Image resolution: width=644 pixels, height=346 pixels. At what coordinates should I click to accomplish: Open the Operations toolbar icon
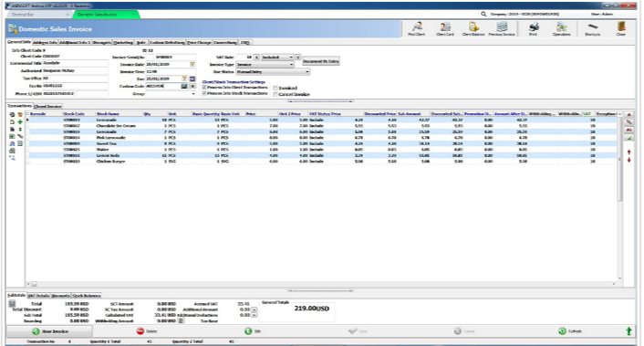[x=561, y=29]
